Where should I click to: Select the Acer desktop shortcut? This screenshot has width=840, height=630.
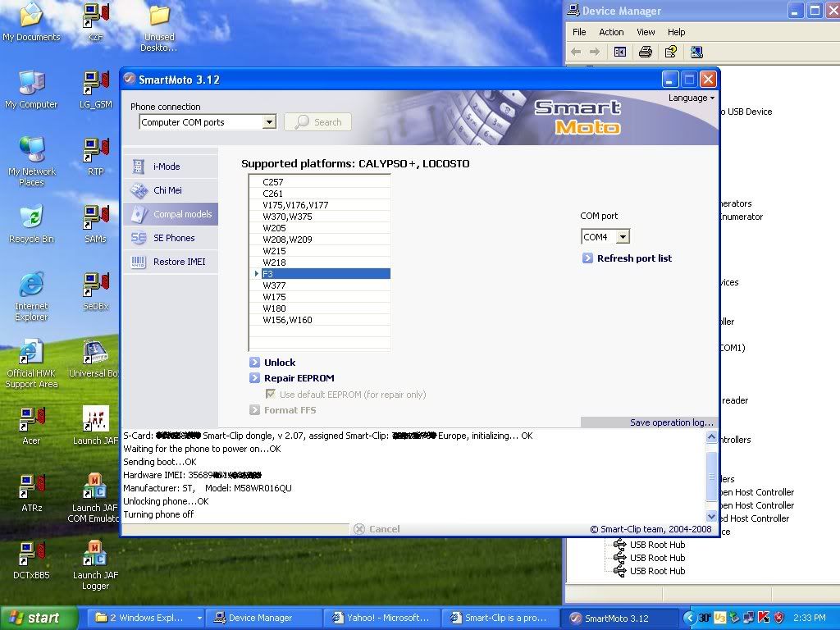pos(31,426)
